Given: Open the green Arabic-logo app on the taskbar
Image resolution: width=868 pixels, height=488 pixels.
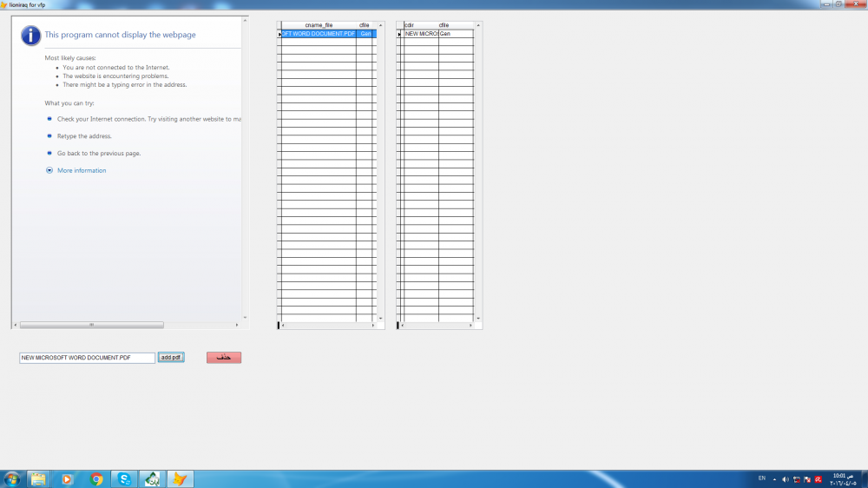Looking at the screenshot, I should click(x=152, y=479).
